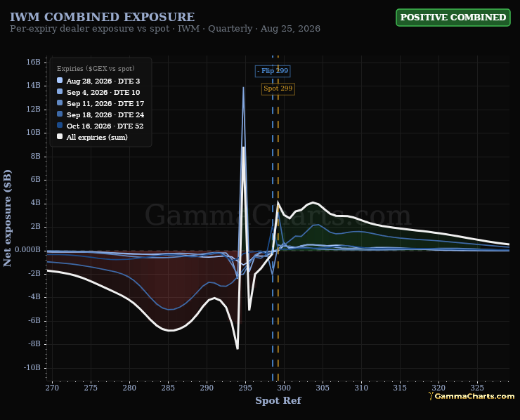The width and height of the screenshot is (520, 420).
Task: Click the -8B y-axis label
Action: pos(34,343)
